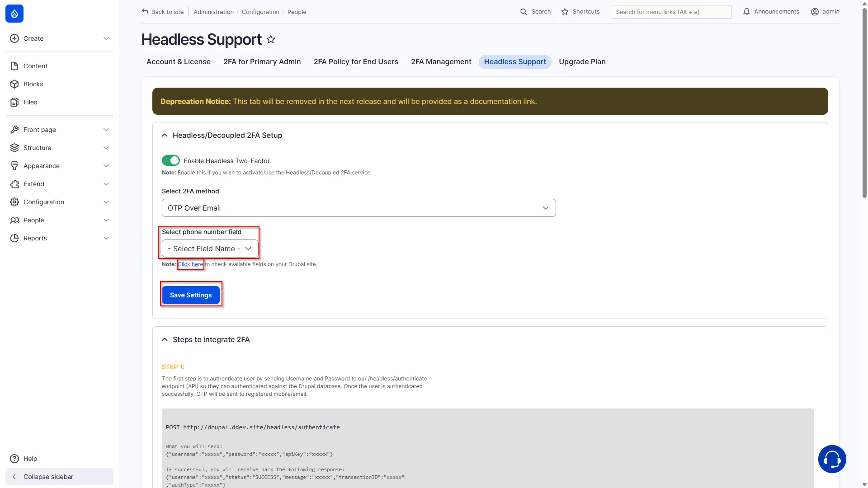This screenshot has width=868, height=488.
Task: Click the People users icon
Action: point(14,220)
